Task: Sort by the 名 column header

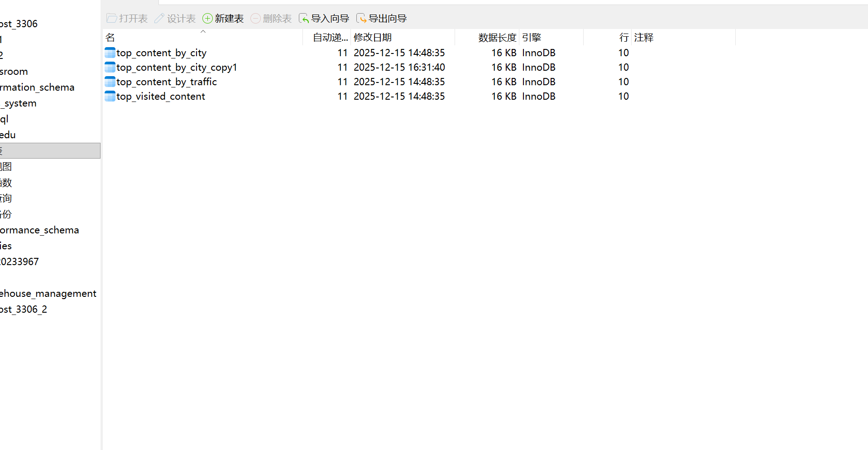Action: pos(203,38)
